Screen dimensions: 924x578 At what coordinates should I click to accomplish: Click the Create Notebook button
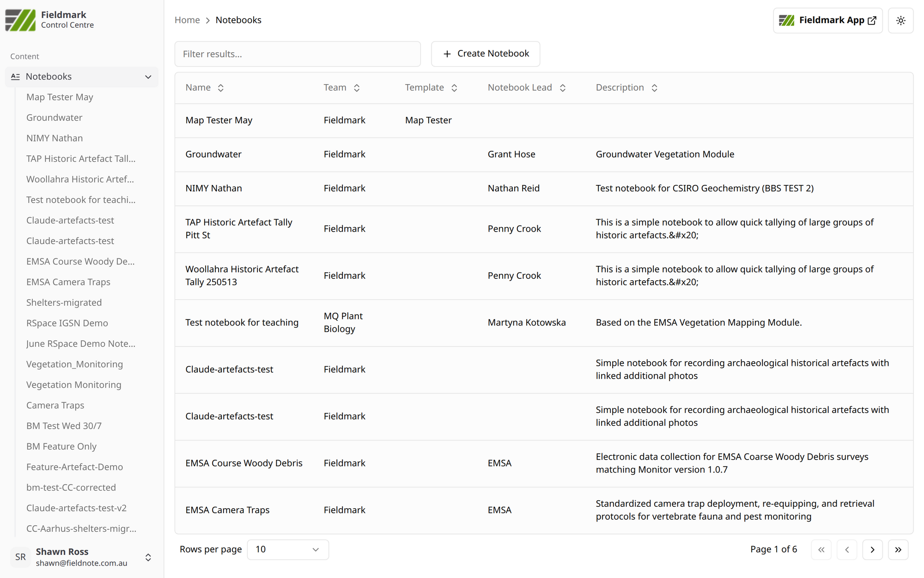point(485,54)
